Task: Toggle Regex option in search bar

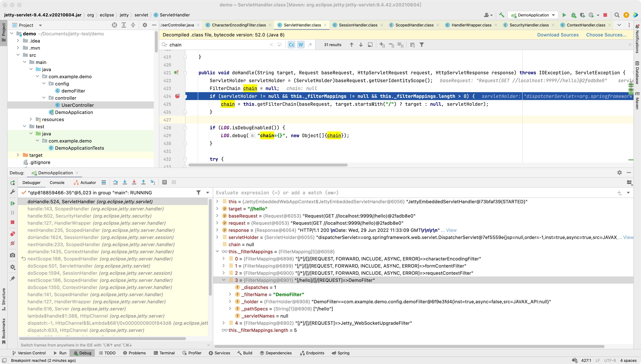Action: coord(310,45)
